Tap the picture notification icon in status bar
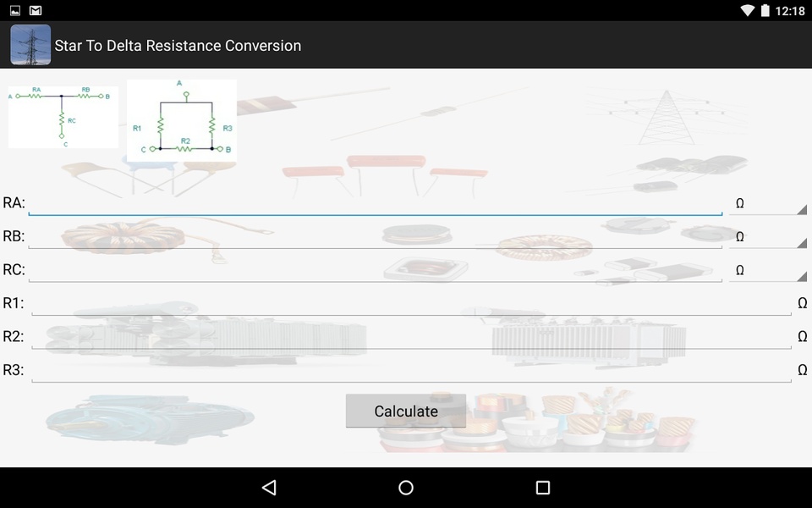Image resolution: width=812 pixels, height=508 pixels. tap(15, 10)
